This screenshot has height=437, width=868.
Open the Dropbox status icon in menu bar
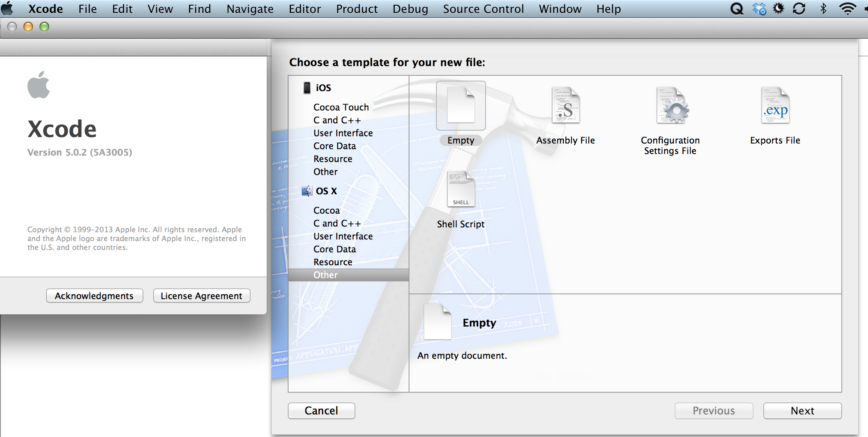tap(759, 8)
